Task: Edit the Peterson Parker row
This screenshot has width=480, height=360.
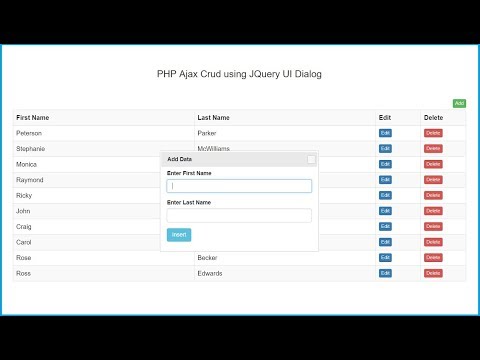Action: click(x=385, y=133)
